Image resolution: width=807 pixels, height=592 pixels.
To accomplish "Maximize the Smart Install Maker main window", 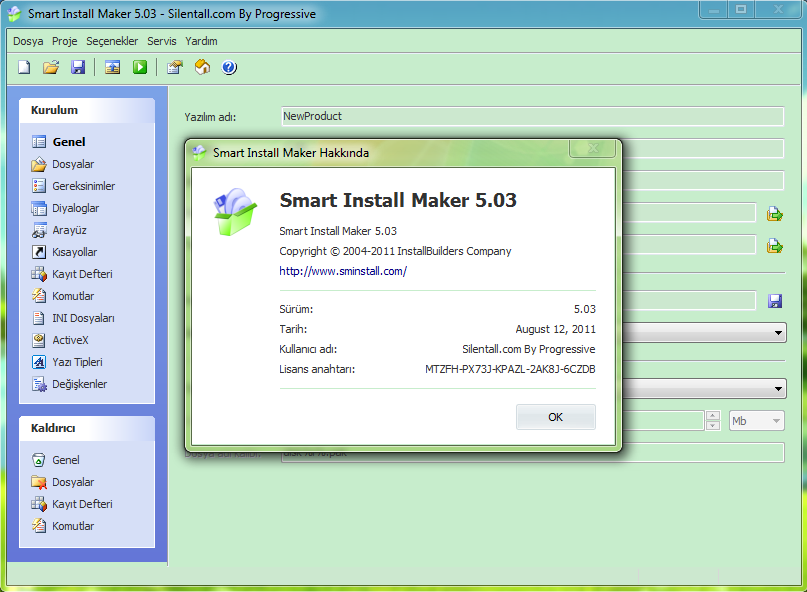I will (x=741, y=9).
